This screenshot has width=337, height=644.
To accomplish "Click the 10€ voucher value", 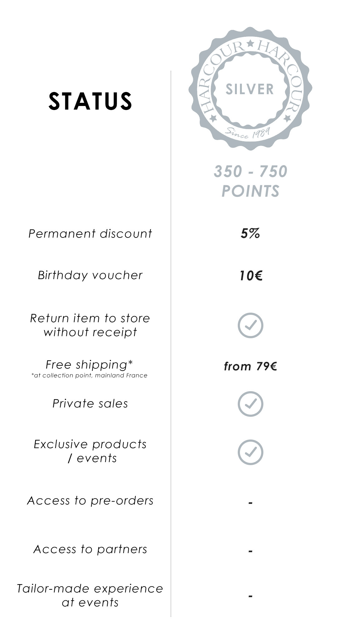I will (x=251, y=276).
